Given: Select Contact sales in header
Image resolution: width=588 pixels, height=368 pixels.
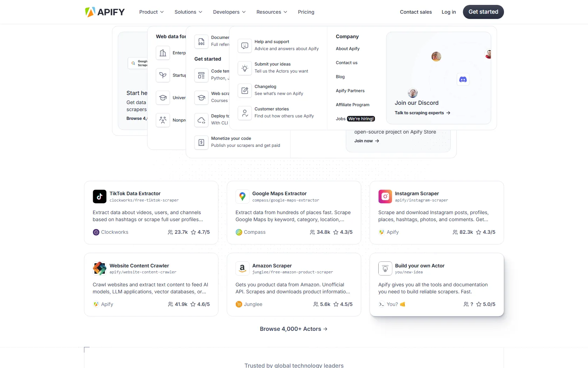Looking at the screenshot, I should coord(416,12).
